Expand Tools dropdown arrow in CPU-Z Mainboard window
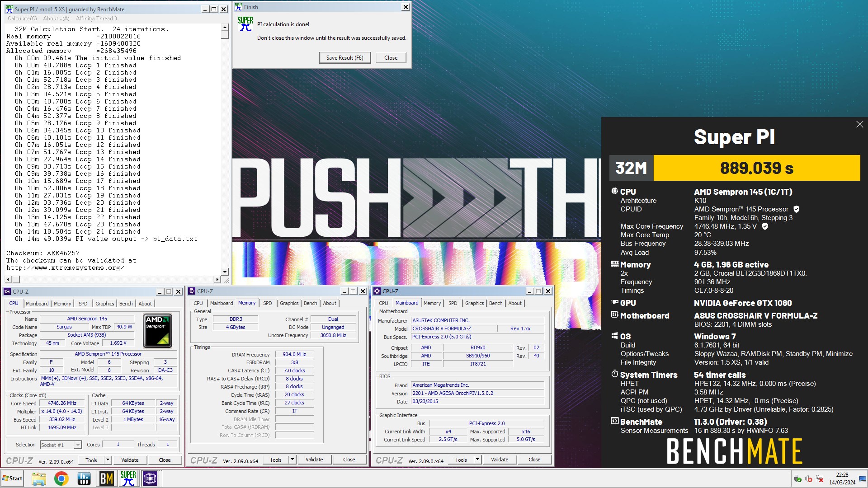 [x=477, y=460]
